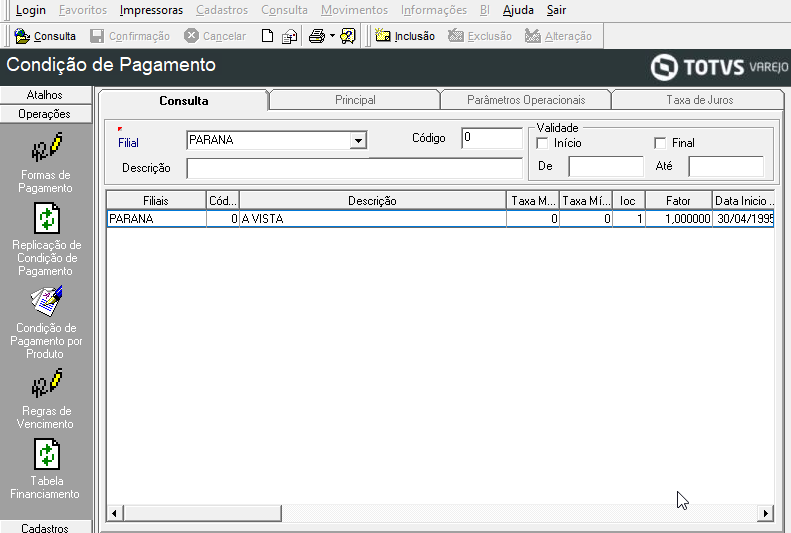
Task: Open the printer dropdown arrow
Action: point(332,36)
